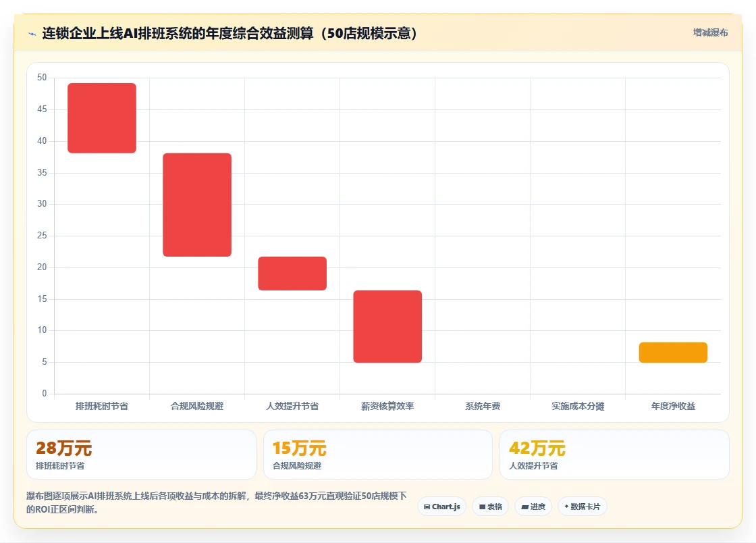Click the 实施成本分摊 axis label
Viewport: 756px width, 543px height.
click(x=578, y=406)
